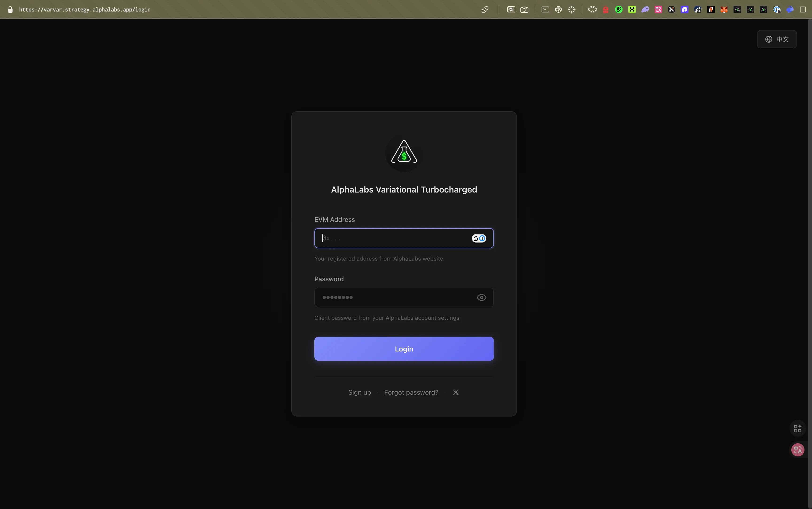
Task: Switch language to 中文
Action: (777, 39)
